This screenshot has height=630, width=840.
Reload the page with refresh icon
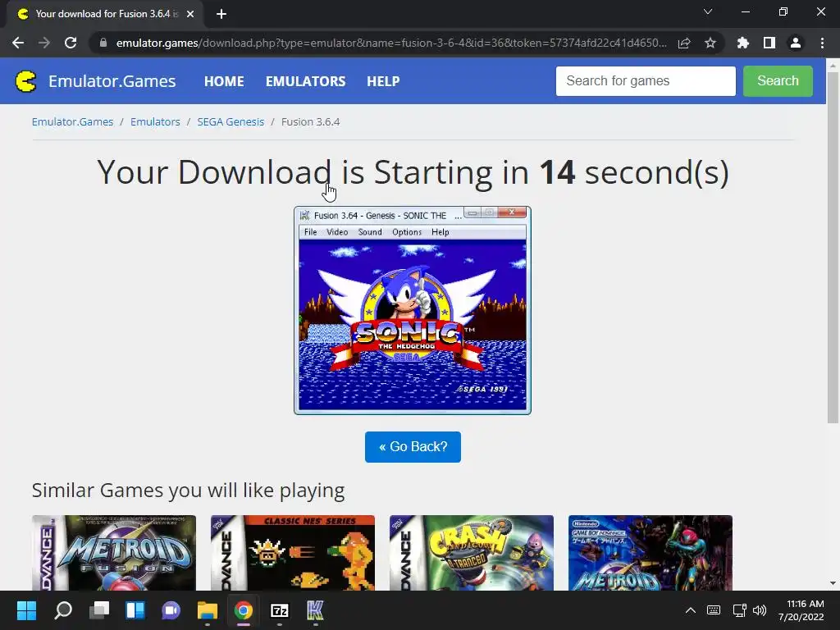pos(71,43)
